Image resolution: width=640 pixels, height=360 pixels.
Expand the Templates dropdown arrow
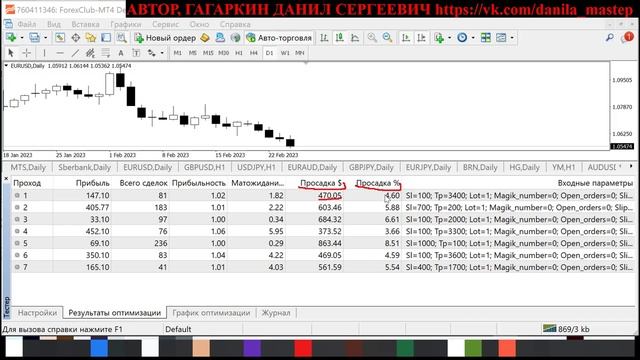512,38
